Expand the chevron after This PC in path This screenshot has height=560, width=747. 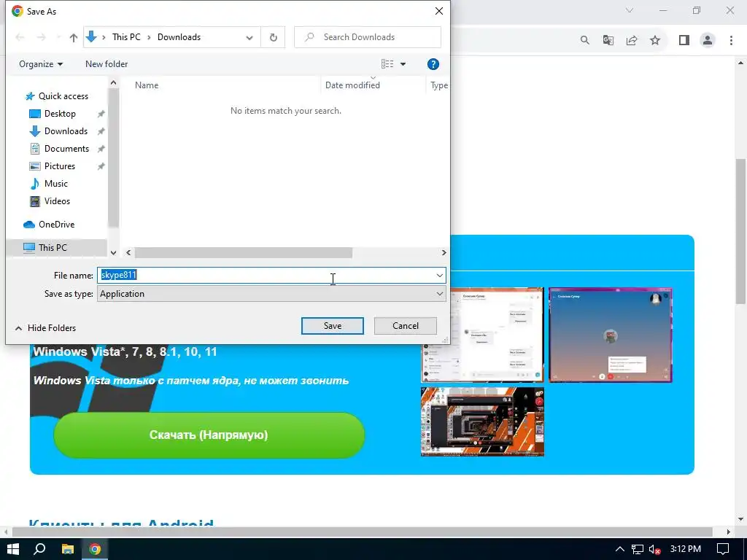pos(149,37)
